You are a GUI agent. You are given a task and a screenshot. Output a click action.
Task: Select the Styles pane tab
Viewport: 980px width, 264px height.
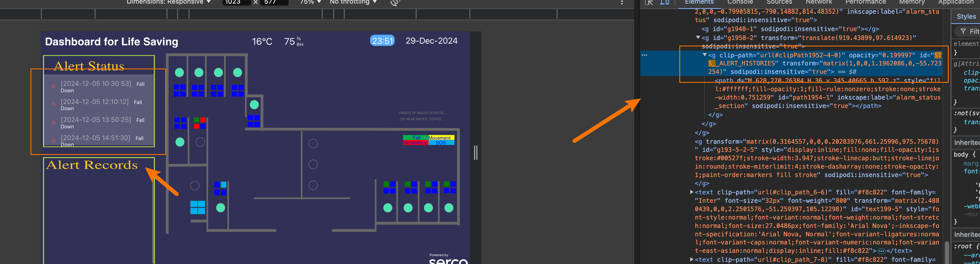click(x=966, y=17)
